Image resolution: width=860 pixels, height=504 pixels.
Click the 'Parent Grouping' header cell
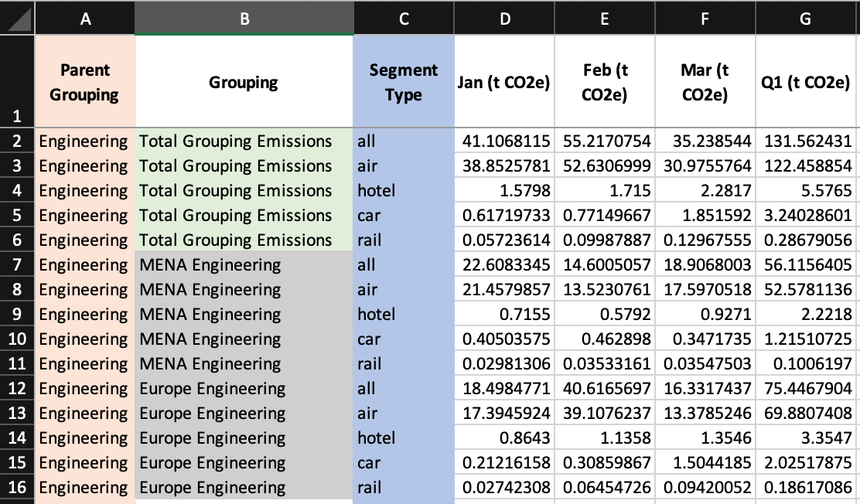point(85,82)
